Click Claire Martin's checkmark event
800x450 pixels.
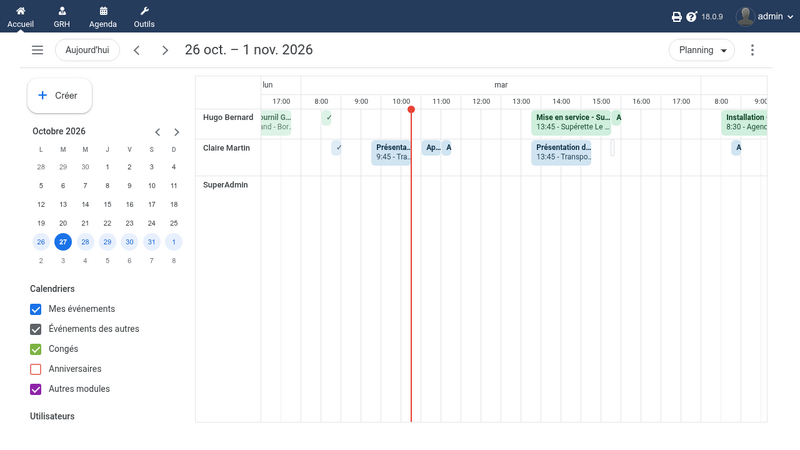click(336, 148)
